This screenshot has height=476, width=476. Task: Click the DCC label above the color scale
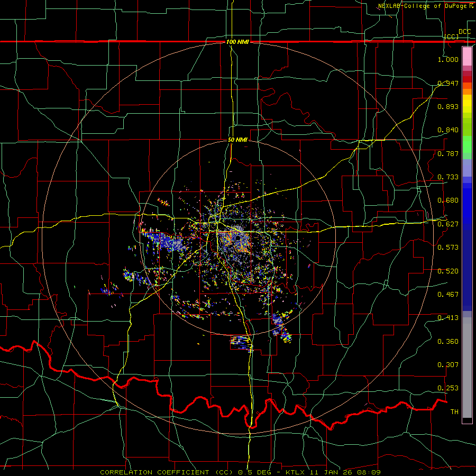coord(464,32)
